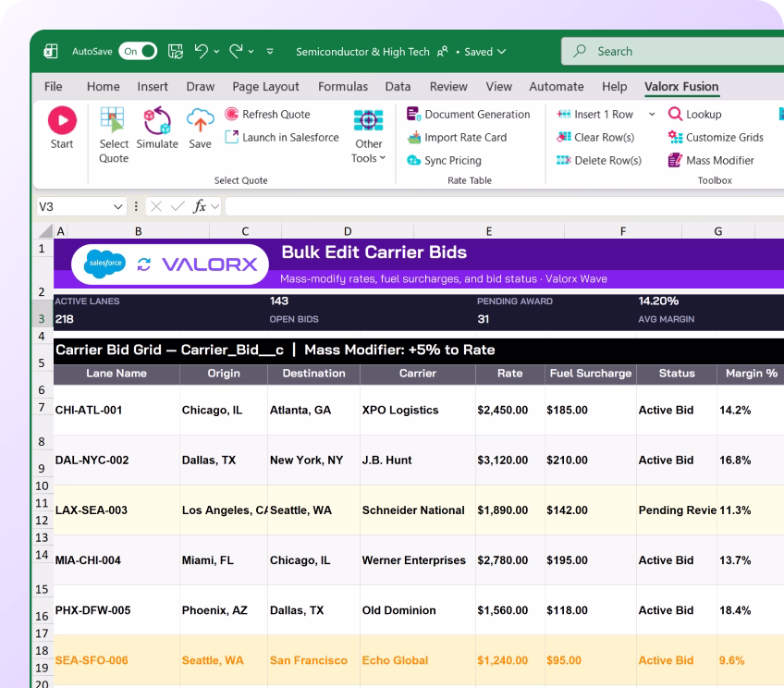Image resolution: width=784 pixels, height=688 pixels.
Task: Select the Pending Review status cell
Action: tap(677, 510)
